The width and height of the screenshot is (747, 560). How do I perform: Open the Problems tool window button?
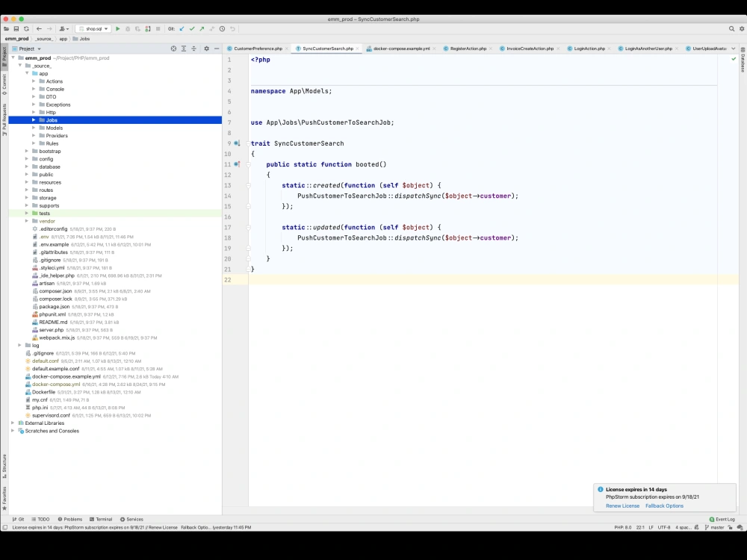(x=70, y=519)
